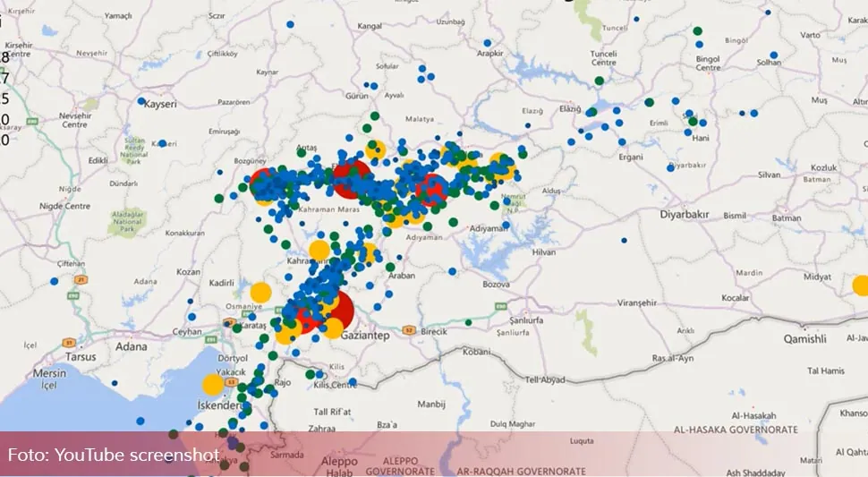Select the green dot above Bingol Centre
Image resolution: width=868 pixels, height=477 pixels.
point(698,31)
